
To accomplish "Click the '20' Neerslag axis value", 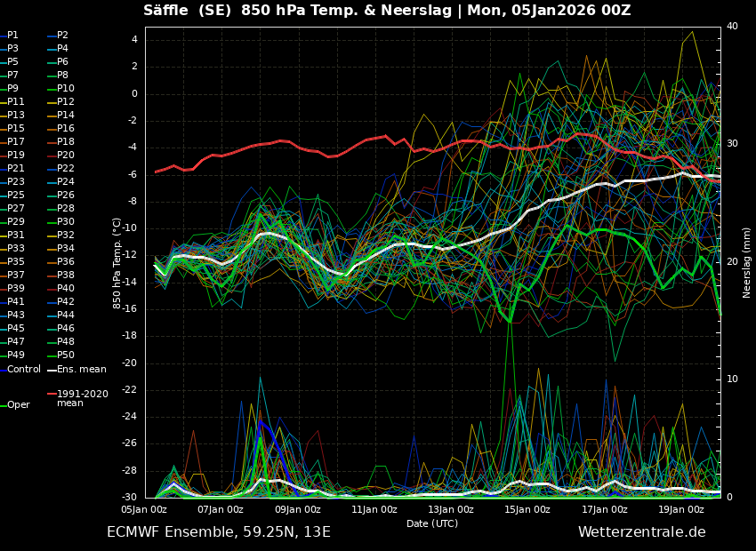I will pyautogui.click(x=732, y=261).
